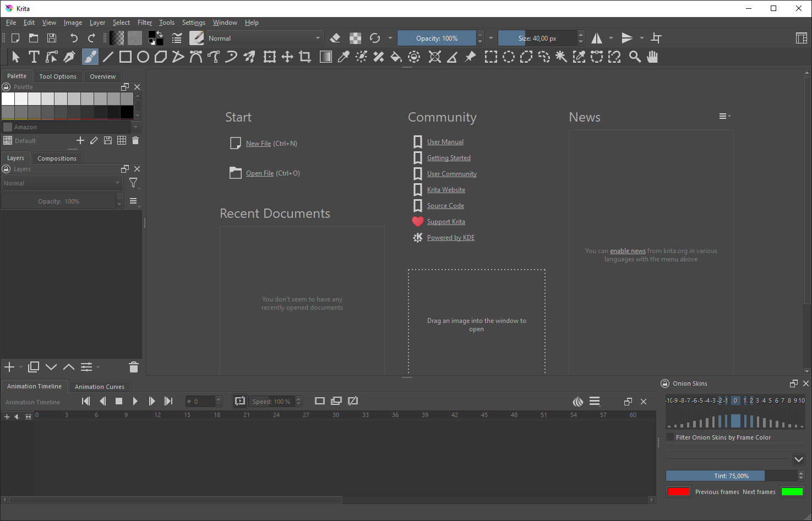Select the Crop tool
This screenshot has width=812, height=521.
coord(305,57)
